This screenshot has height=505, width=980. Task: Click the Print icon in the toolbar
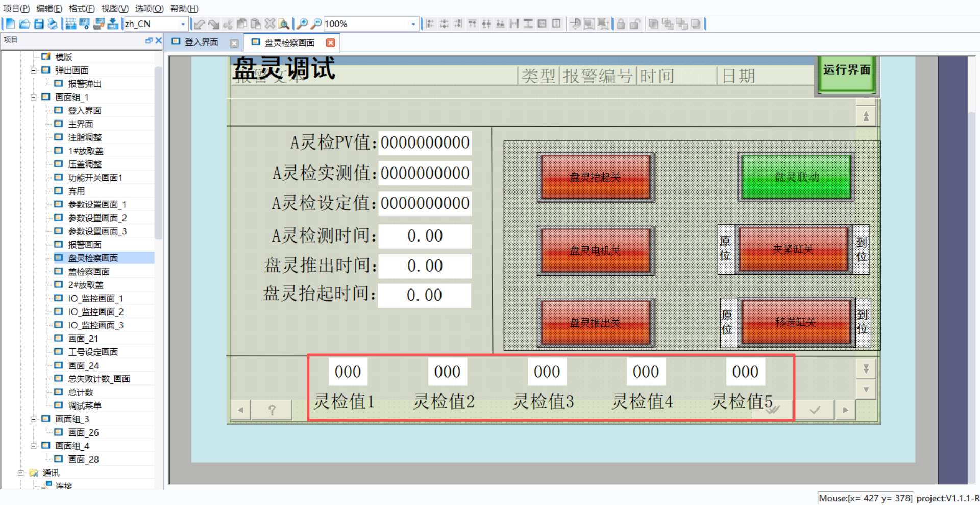[x=53, y=23]
